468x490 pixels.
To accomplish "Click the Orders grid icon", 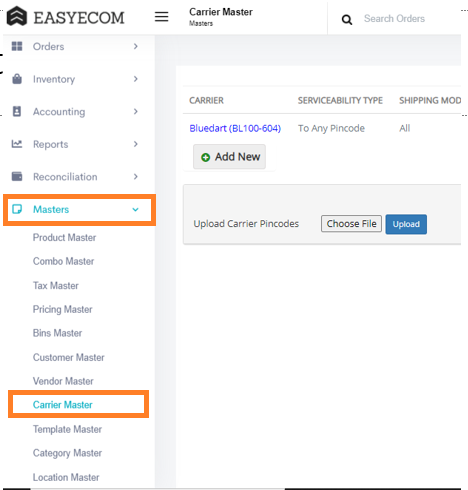I will click(17, 46).
